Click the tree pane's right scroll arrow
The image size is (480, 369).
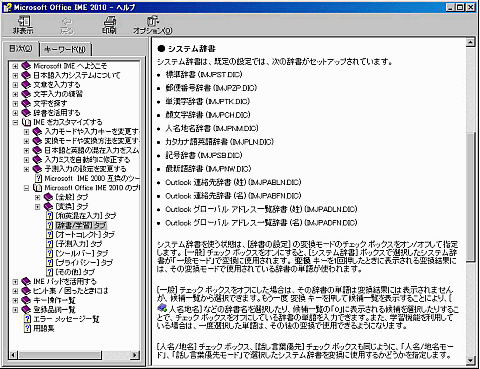[135, 355]
